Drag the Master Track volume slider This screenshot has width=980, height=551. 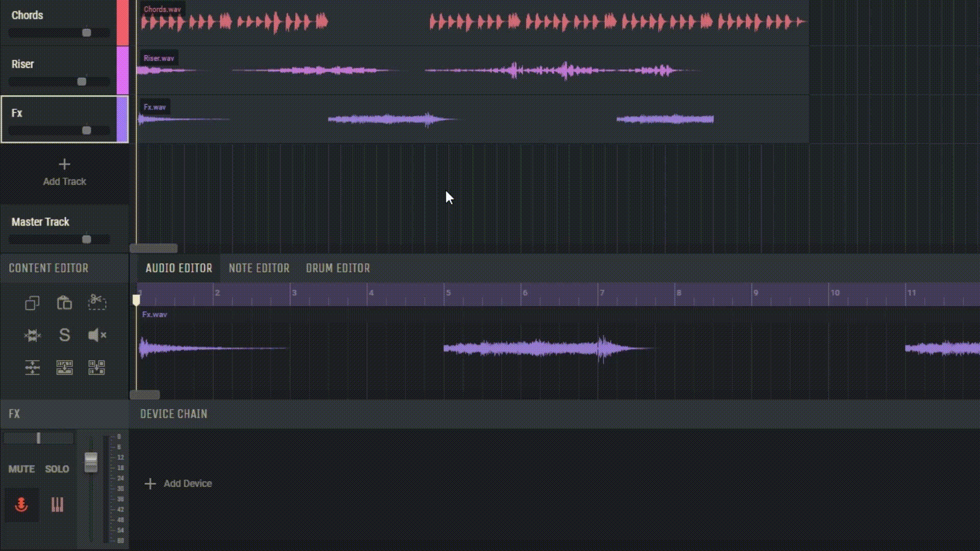coord(86,239)
